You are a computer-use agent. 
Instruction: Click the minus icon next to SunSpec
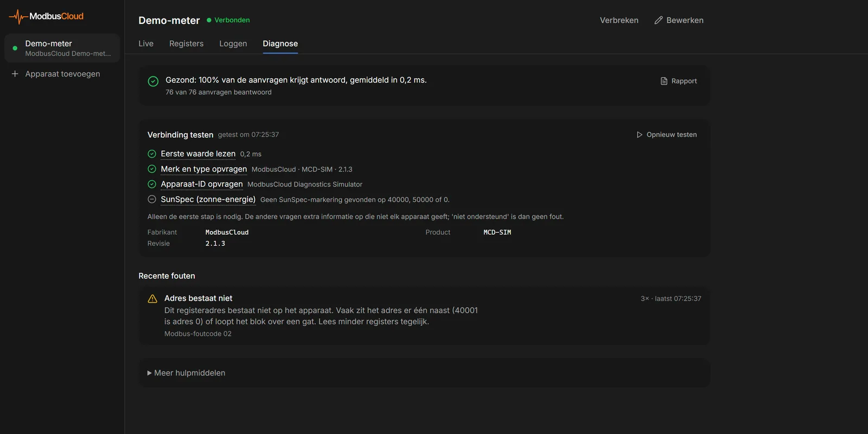coord(152,200)
